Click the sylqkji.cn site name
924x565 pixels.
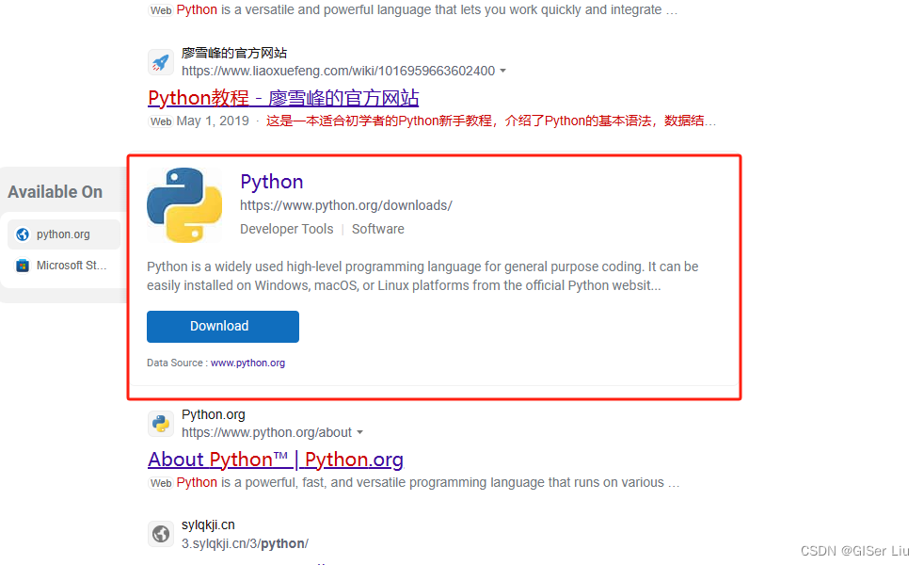point(208,525)
